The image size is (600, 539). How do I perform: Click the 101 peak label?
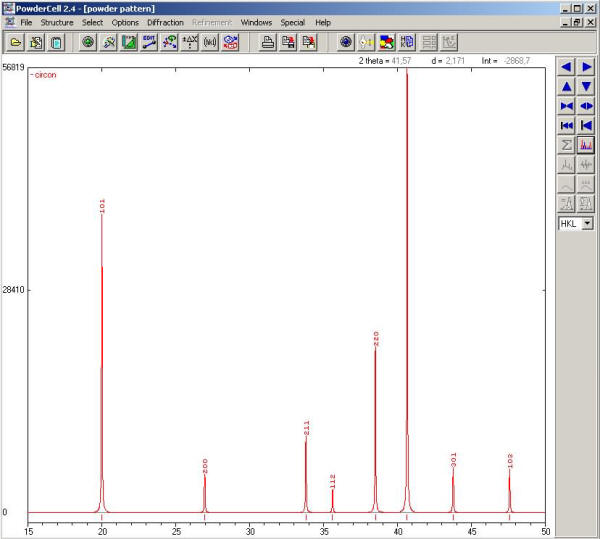[x=102, y=205]
